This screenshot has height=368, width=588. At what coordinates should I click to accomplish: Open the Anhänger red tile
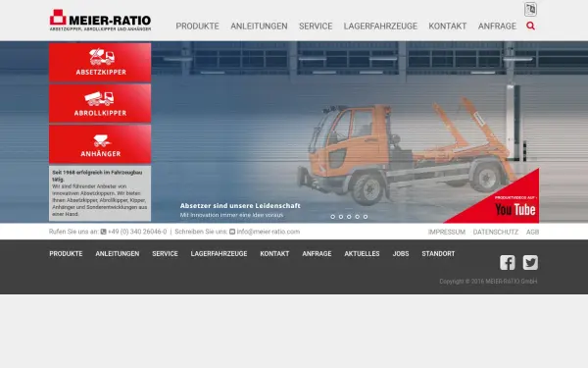click(100, 144)
